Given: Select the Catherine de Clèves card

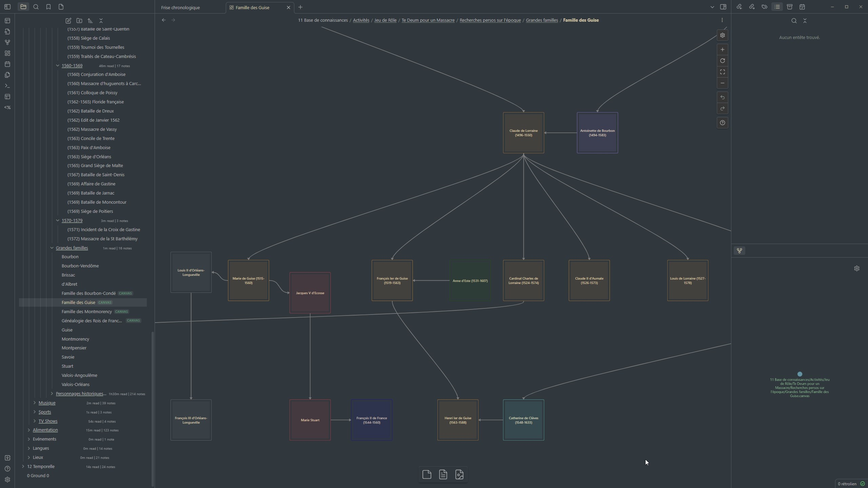Looking at the screenshot, I should click(x=523, y=420).
